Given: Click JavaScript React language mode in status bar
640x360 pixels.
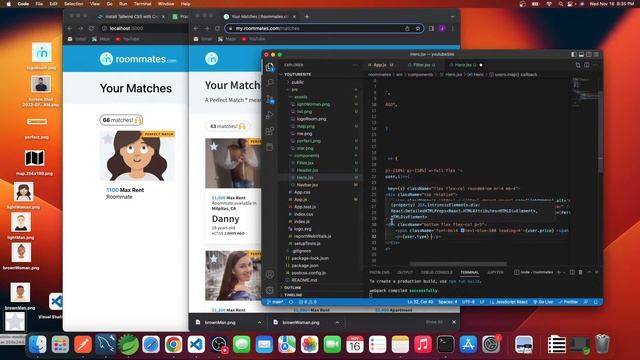Looking at the screenshot, I should (x=509, y=302).
